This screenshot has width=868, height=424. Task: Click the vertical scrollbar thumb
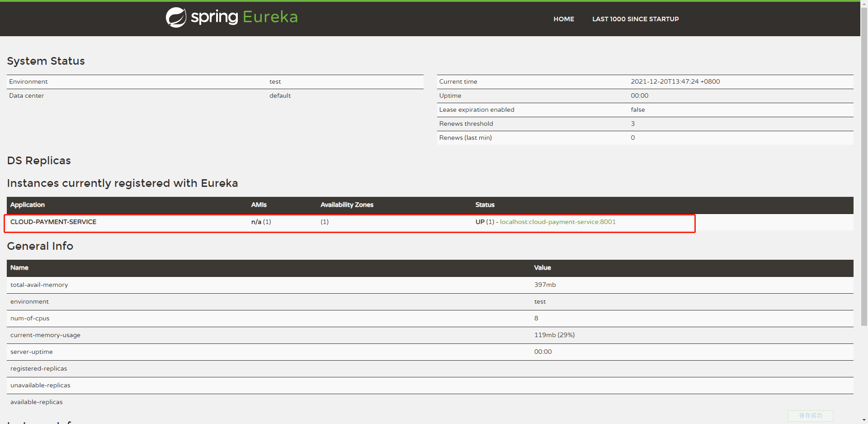[864, 167]
